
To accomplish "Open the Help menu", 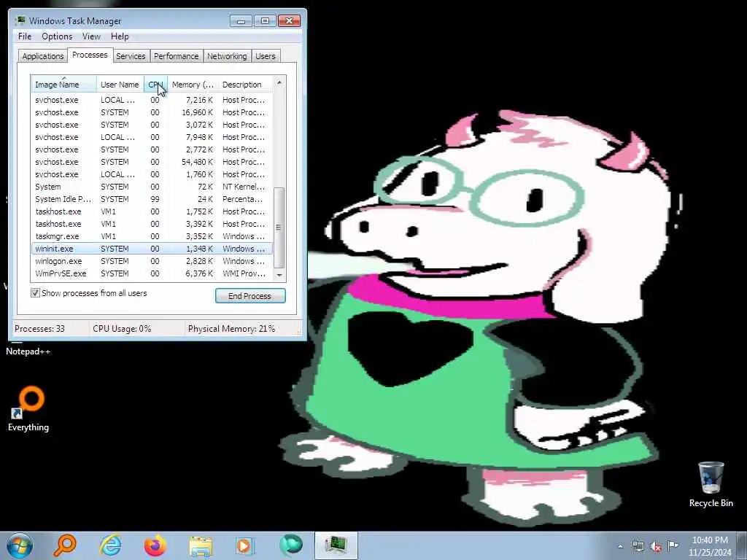I will click(x=120, y=36).
